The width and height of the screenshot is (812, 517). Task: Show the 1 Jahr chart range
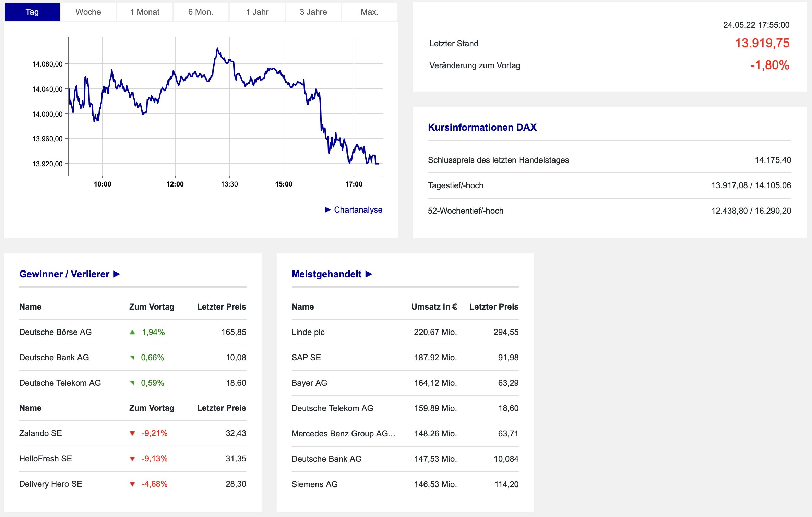click(x=257, y=12)
